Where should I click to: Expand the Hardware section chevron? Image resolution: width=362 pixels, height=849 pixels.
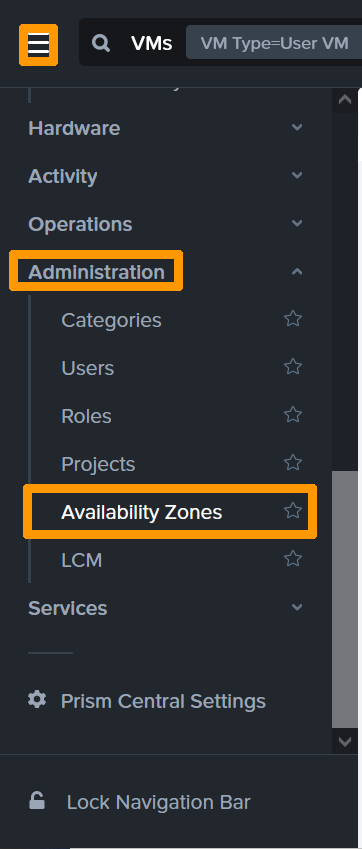297,128
